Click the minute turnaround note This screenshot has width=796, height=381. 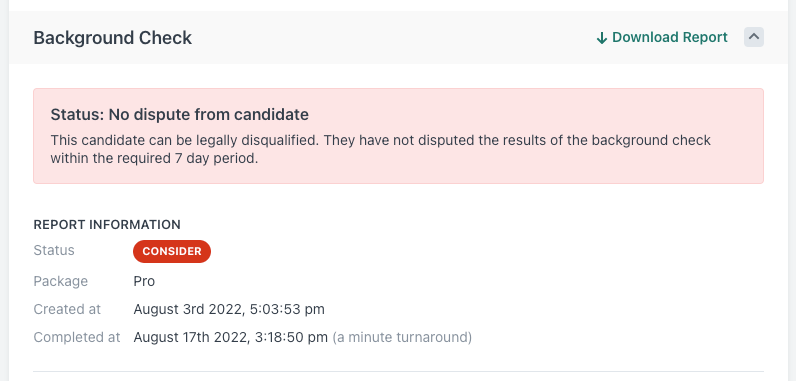coord(402,337)
